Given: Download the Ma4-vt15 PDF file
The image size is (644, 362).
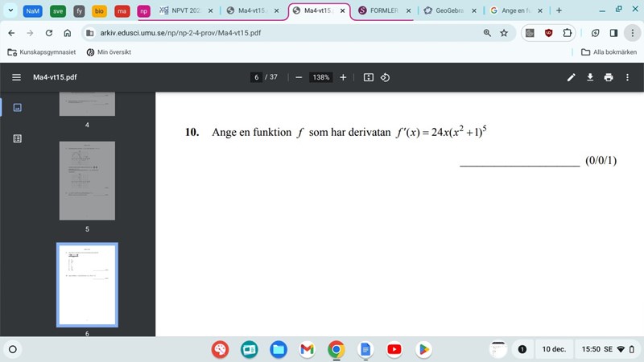Looking at the screenshot, I should click(590, 77).
